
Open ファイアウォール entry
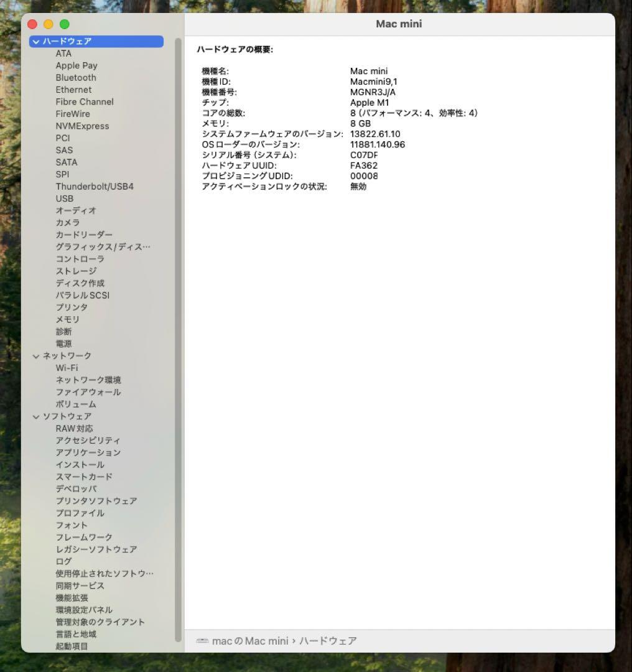[88, 392]
